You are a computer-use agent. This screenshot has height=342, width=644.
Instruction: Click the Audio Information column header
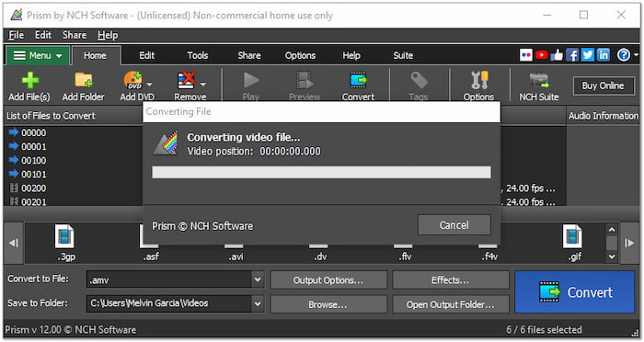coord(603,116)
